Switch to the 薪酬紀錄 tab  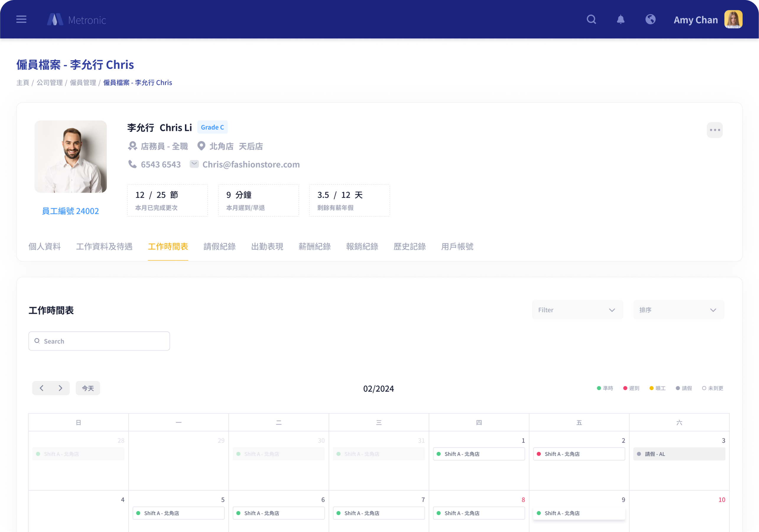(314, 246)
